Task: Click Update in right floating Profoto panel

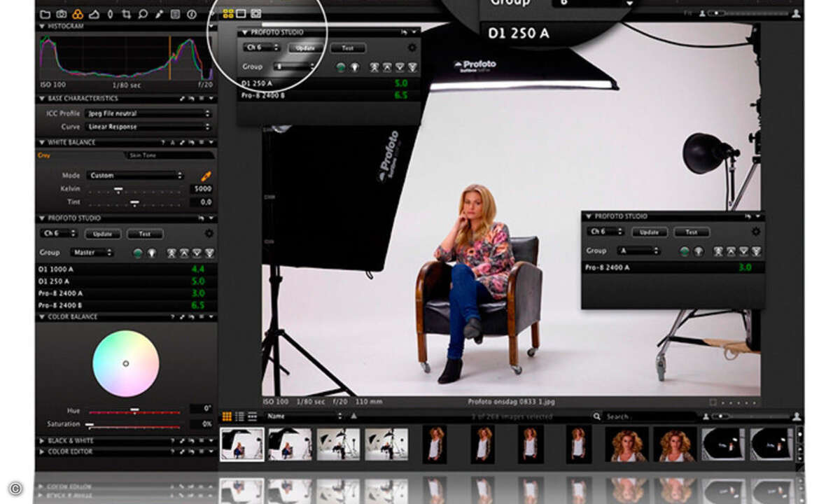Action: 650,232
